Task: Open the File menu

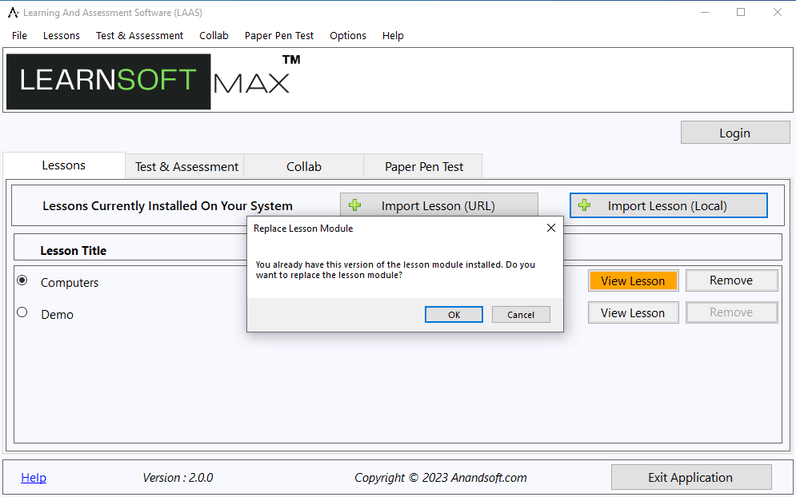Action: click(x=19, y=36)
